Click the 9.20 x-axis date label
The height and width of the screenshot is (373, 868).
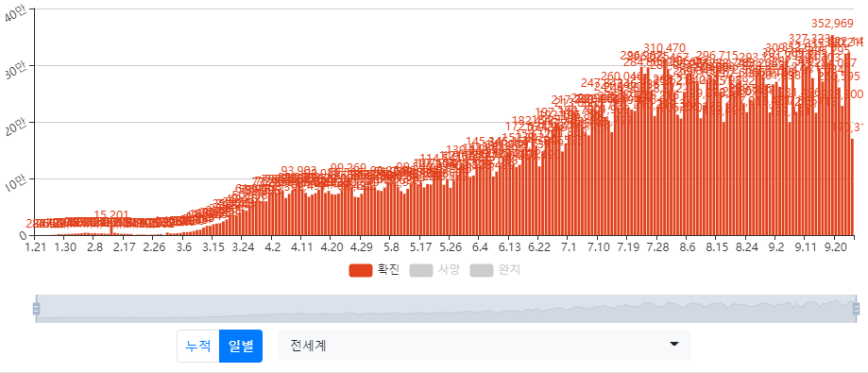pos(836,246)
